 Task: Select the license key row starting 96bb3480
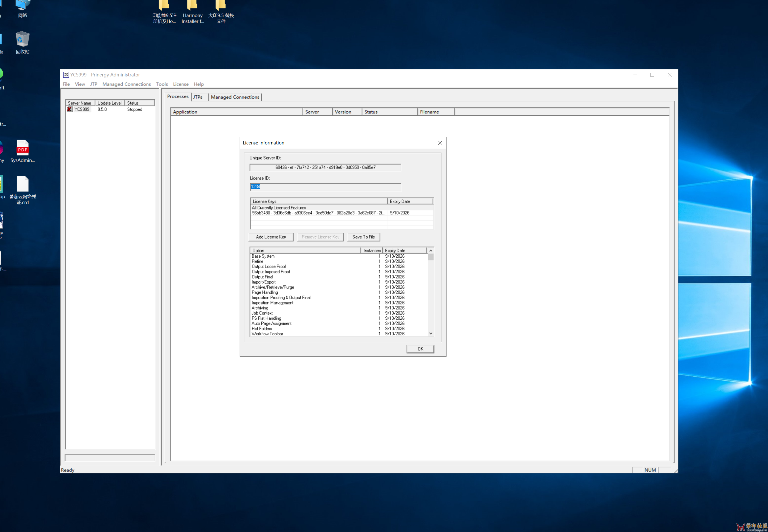pyautogui.click(x=319, y=213)
